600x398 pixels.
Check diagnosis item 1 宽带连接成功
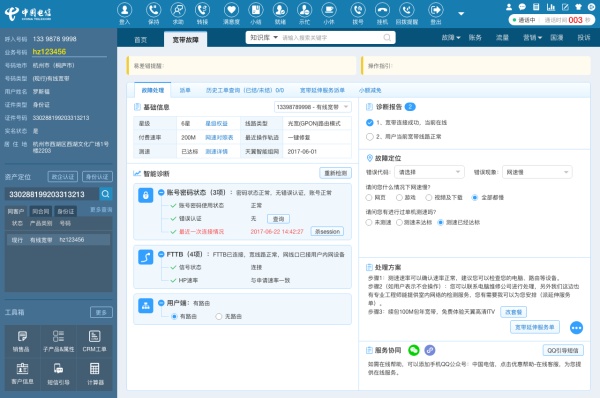tap(370, 122)
